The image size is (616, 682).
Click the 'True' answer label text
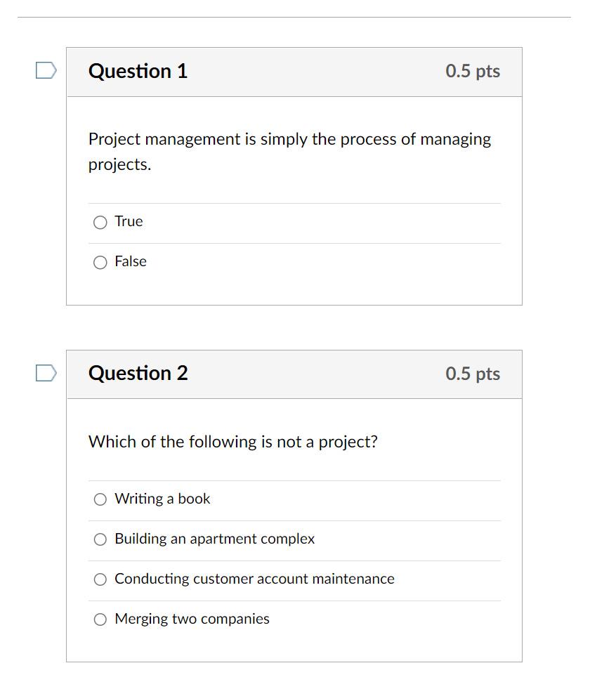click(129, 221)
